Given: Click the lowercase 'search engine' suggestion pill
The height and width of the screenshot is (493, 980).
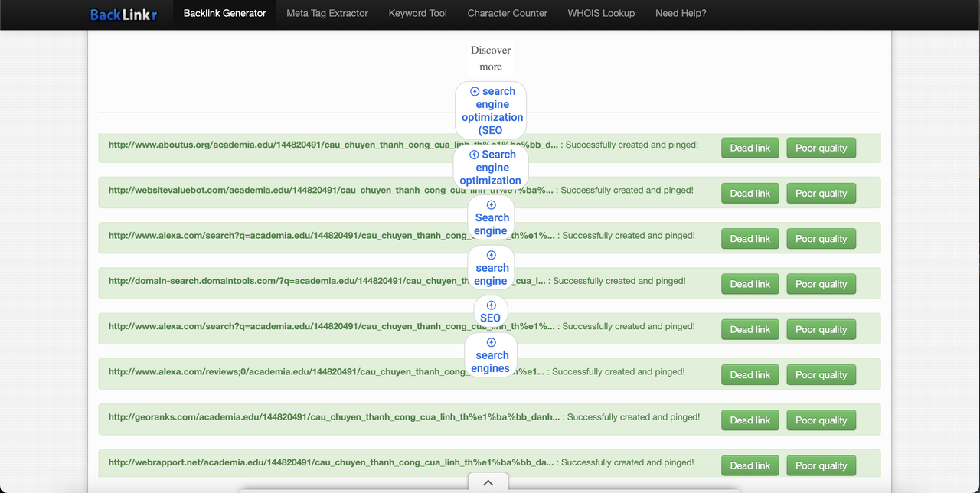Looking at the screenshot, I should pyautogui.click(x=491, y=268).
